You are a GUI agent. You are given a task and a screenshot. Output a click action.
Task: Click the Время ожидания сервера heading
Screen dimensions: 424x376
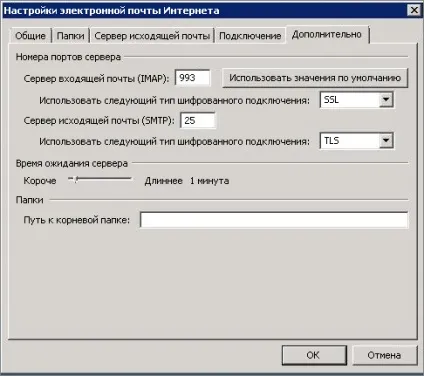(x=72, y=163)
